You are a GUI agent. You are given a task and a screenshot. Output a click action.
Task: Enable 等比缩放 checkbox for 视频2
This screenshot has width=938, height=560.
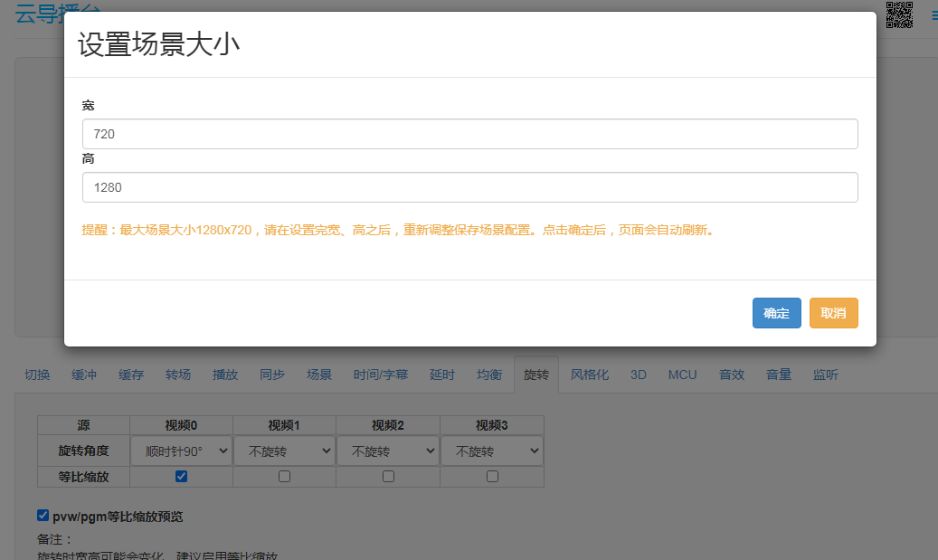(388, 476)
